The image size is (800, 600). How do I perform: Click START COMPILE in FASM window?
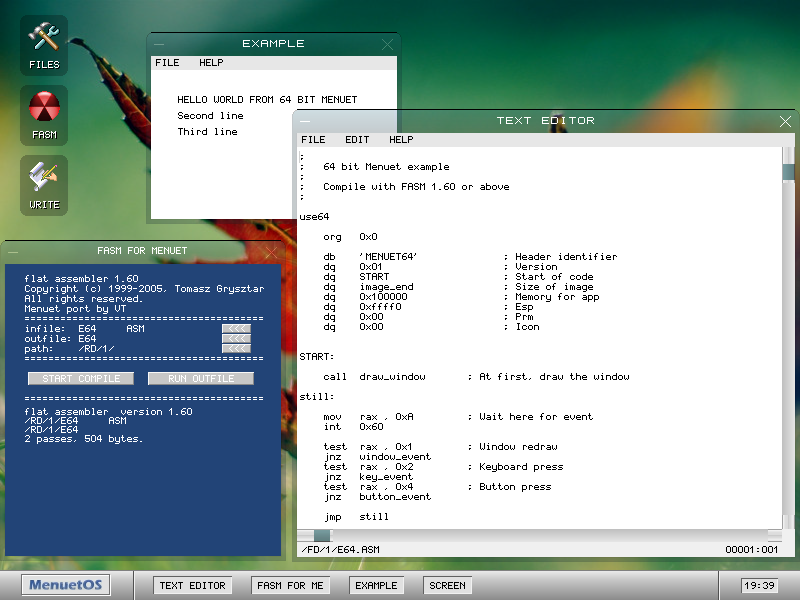click(x=81, y=378)
